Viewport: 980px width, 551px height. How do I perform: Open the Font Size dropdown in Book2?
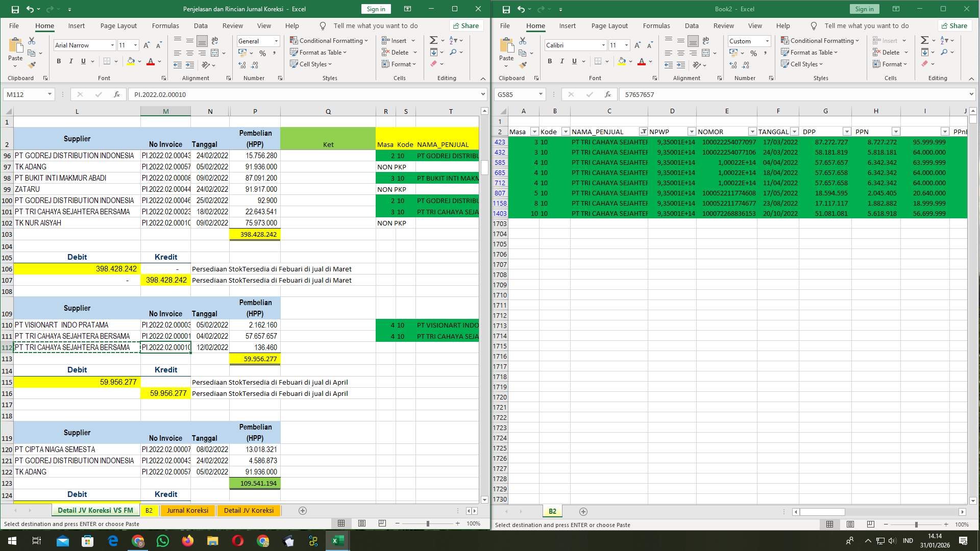626,45
